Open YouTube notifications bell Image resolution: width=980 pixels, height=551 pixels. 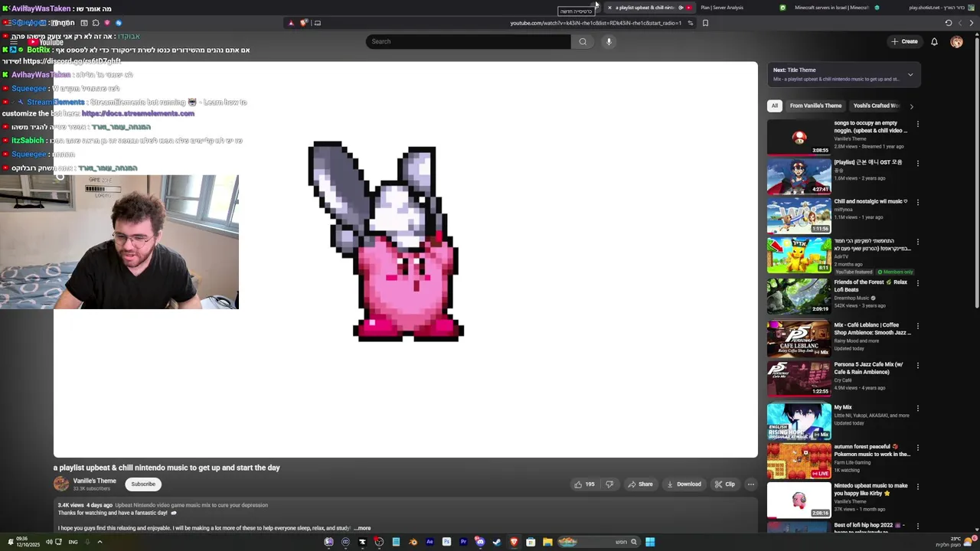934,41
